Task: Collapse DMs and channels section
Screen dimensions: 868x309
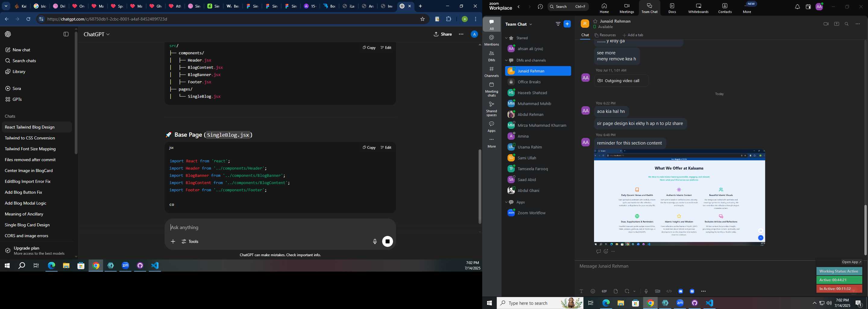Action: 506,60
